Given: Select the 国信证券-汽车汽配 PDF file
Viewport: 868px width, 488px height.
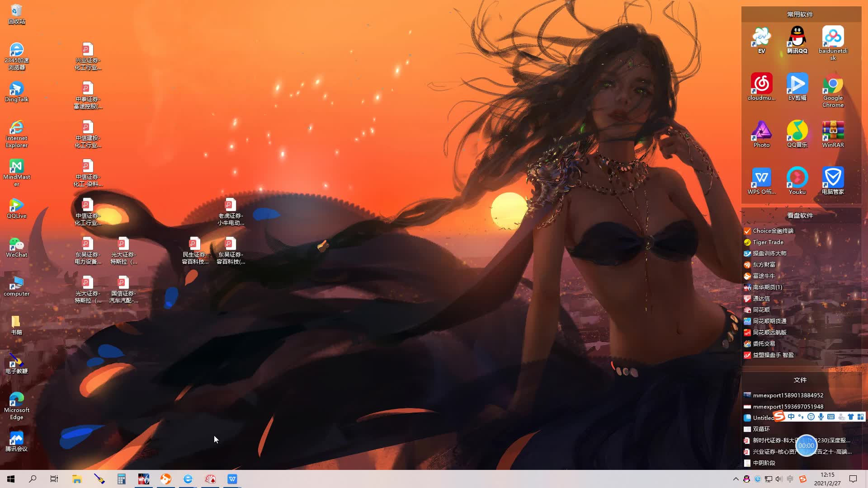Looking at the screenshot, I should pos(123,289).
